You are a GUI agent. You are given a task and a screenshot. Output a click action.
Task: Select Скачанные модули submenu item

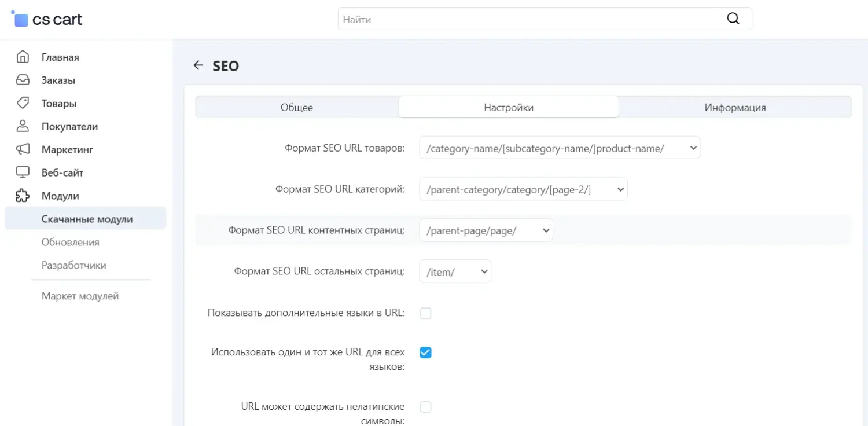[86, 219]
